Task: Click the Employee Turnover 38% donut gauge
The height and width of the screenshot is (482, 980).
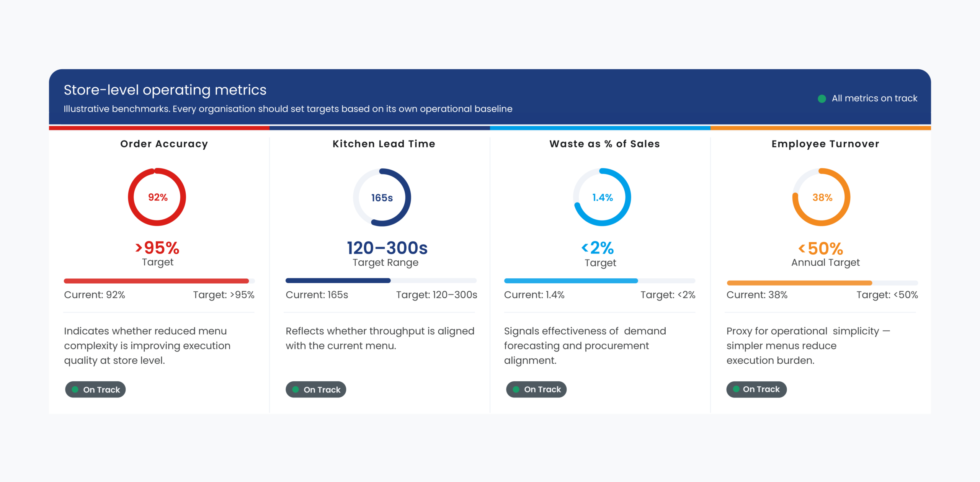Action: [x=822, y=197]
